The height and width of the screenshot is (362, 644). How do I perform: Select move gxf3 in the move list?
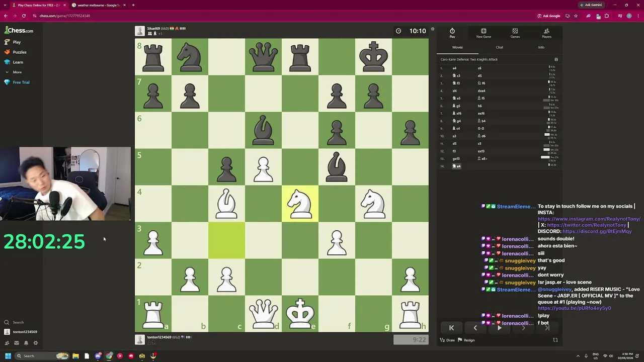pos(456,159)
